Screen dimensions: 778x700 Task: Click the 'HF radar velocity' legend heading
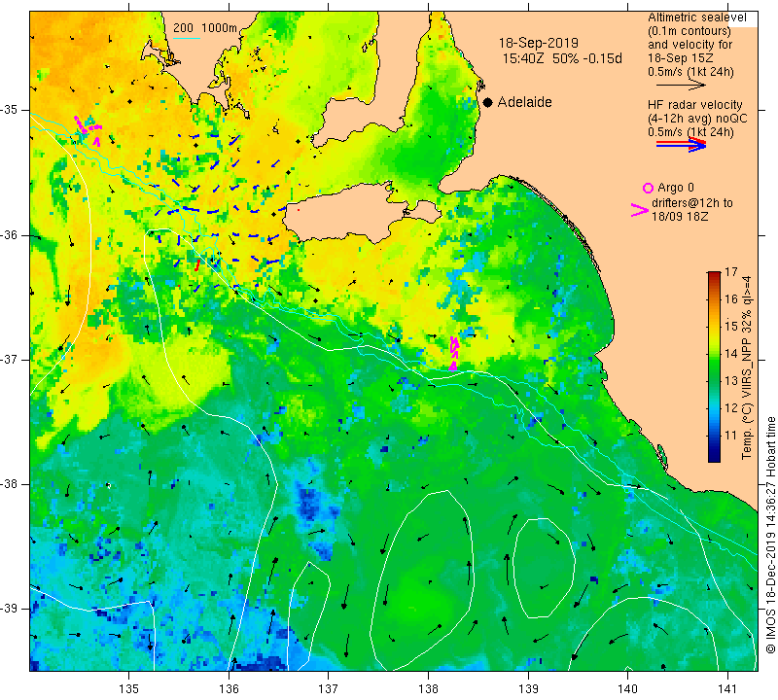(694, 105)
